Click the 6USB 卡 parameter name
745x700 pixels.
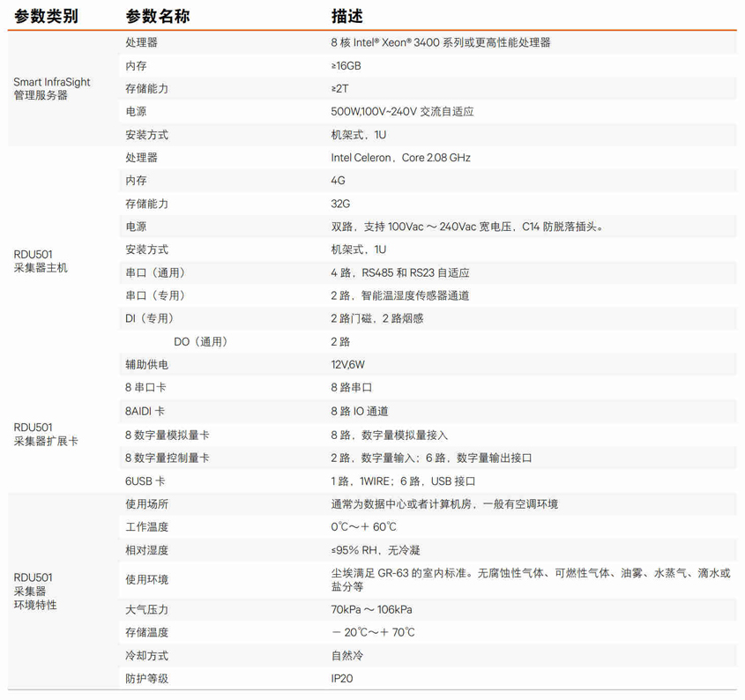pyautogui.click(x=145, y=481)
